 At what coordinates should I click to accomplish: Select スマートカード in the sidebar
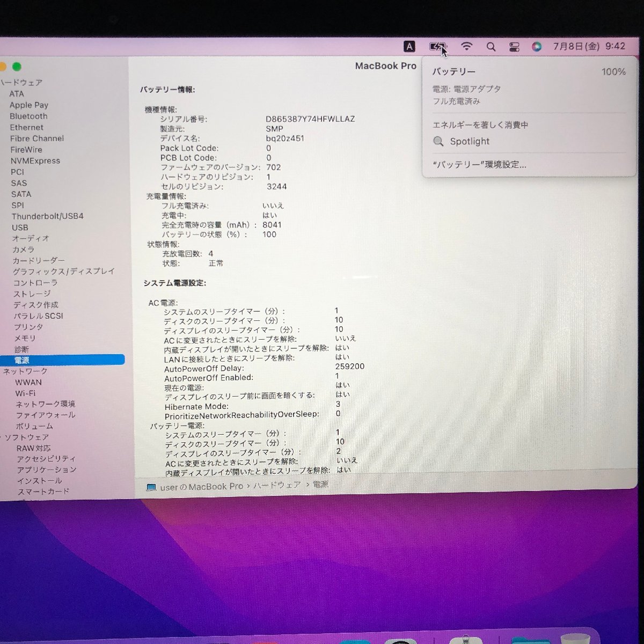point(43,492)
